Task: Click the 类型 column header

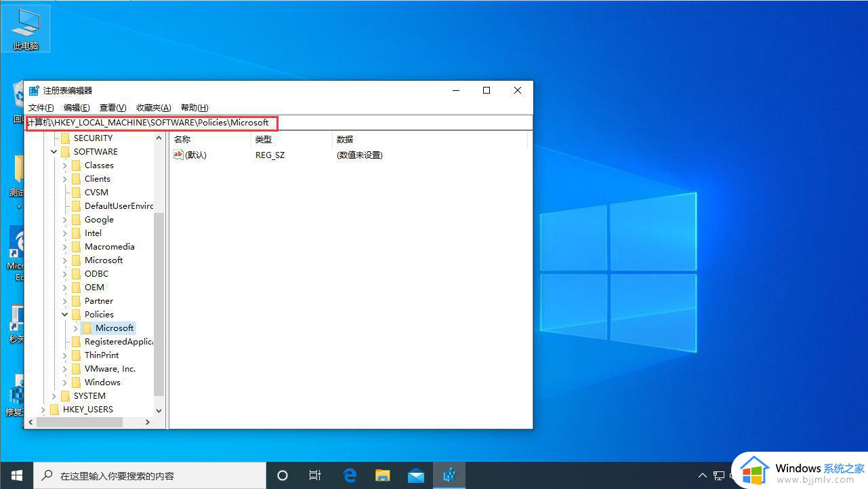Action: point(291,139)
